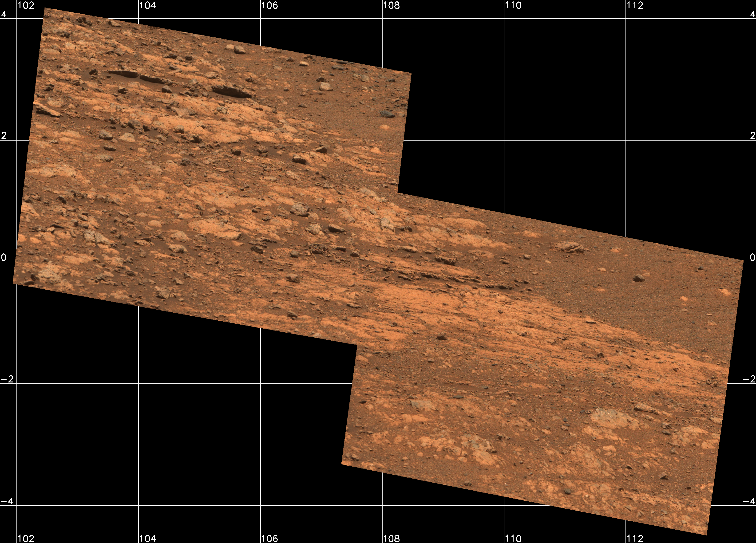756x543 pixels.
Task: Click the left elevation label -2
Action: click(7, 379)
